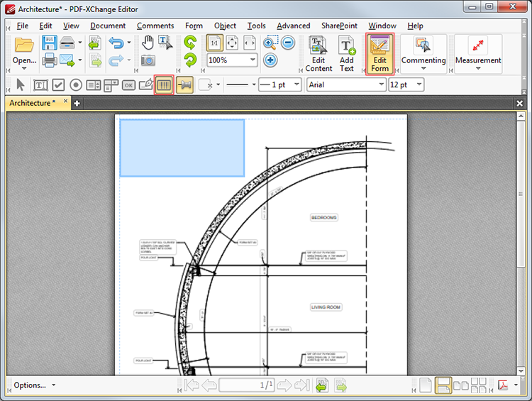Expand the Commenting toolbar dropdown
The height and width of the screenshot is (401, 532).
pyautogui.click(x=423, y=69)
